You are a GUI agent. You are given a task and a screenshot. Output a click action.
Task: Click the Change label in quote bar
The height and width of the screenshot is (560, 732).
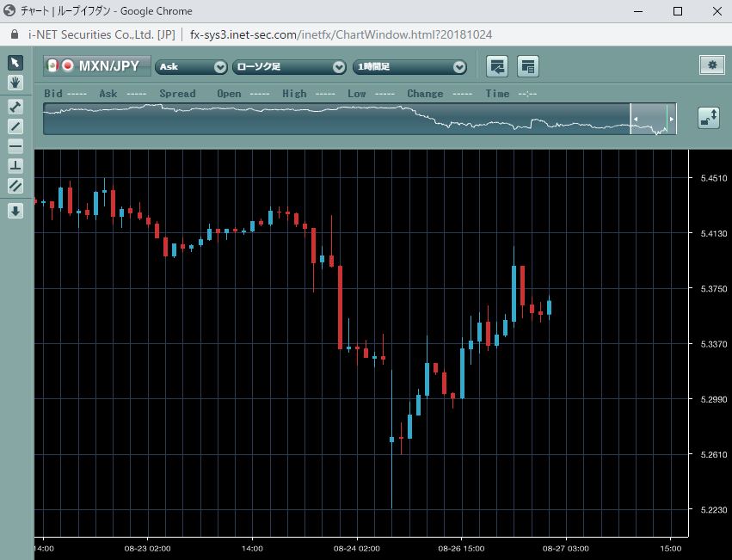425,94
